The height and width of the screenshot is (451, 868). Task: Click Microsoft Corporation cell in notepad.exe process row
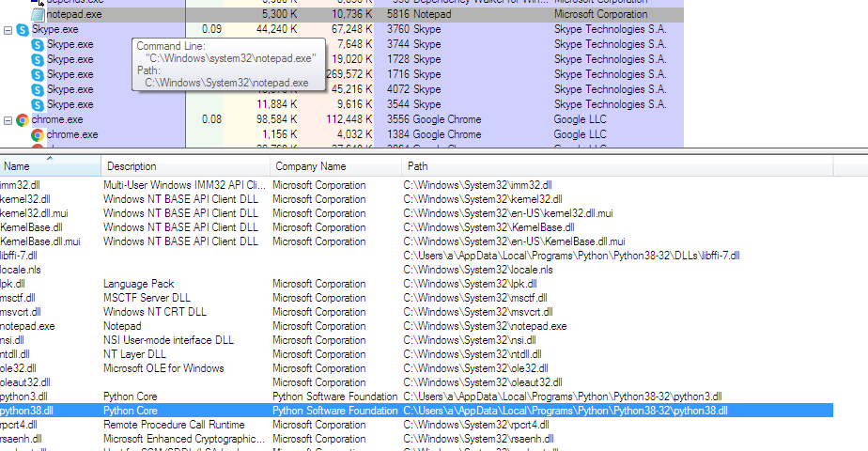pos(600,14)
